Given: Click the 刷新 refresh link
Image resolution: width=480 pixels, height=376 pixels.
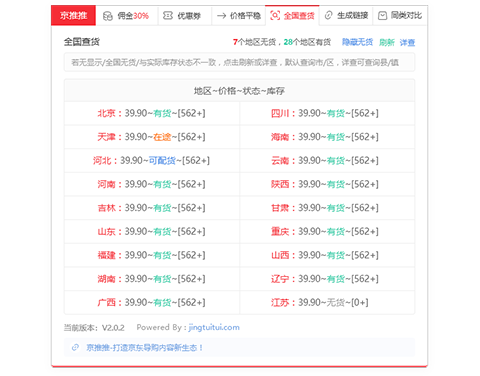Looking at the screenshot, I should [387, 42].
